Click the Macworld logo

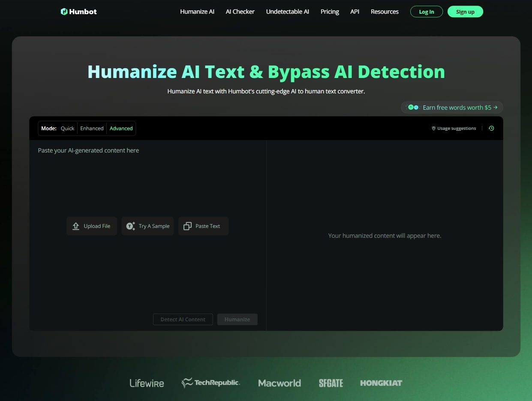pyautogui.click(x=280, y=383)
